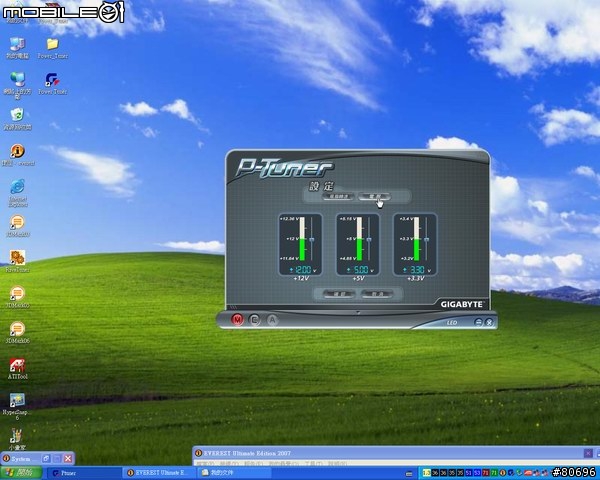Adjust the +3.3V voltage slider
600x480 pixels.
click(x=426, y=239)
